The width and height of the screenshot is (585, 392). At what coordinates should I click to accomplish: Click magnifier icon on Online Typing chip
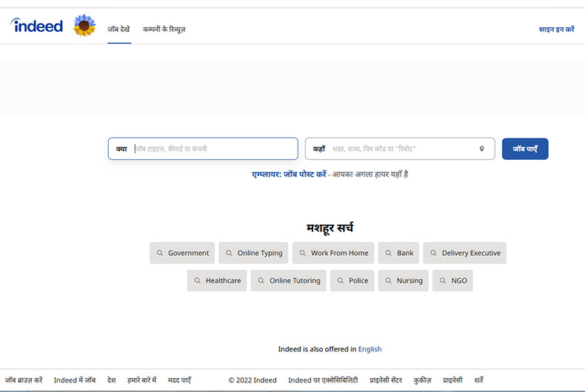pos(229,253)
